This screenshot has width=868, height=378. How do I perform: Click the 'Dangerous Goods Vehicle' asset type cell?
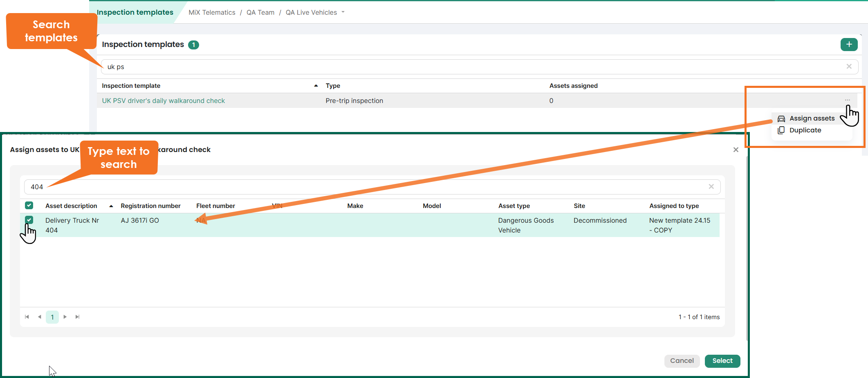coord(526,225)
